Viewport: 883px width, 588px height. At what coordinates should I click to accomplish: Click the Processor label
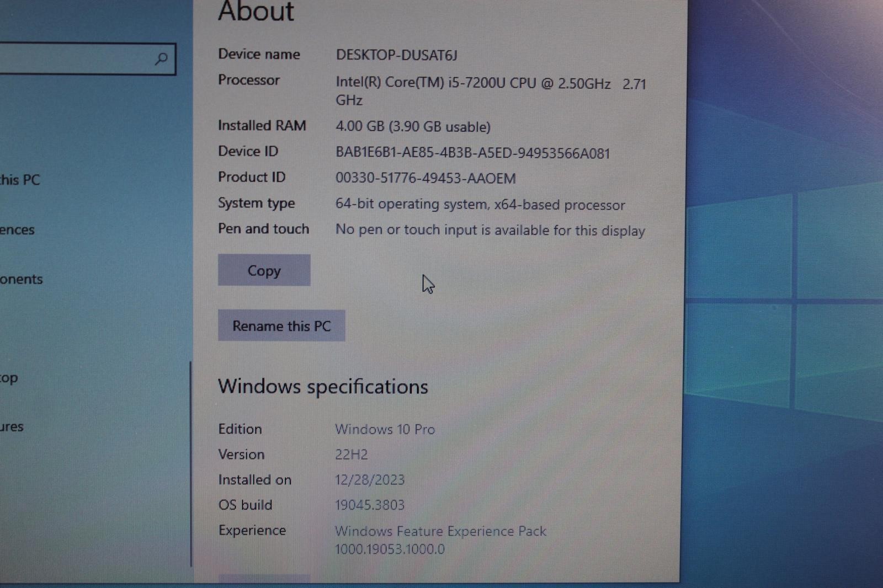(248, 80)
